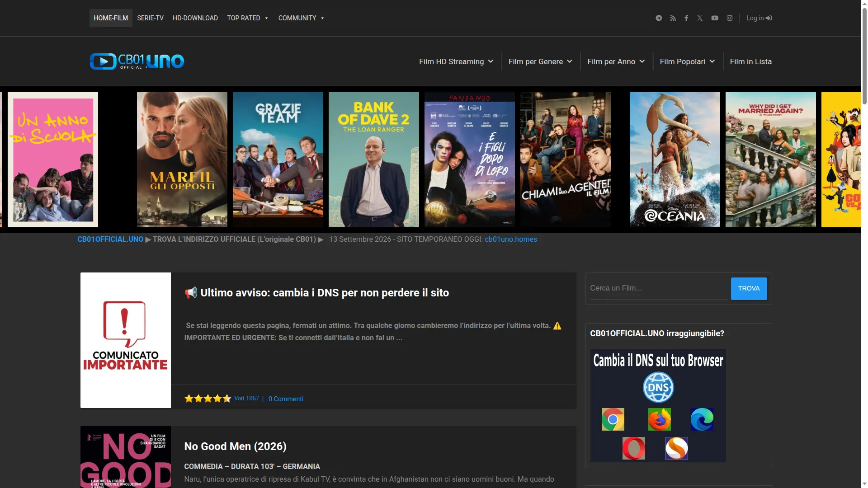Open the cb01uno.homes temporary site link
The image size is (868, 488).
(x=511, y=239)
